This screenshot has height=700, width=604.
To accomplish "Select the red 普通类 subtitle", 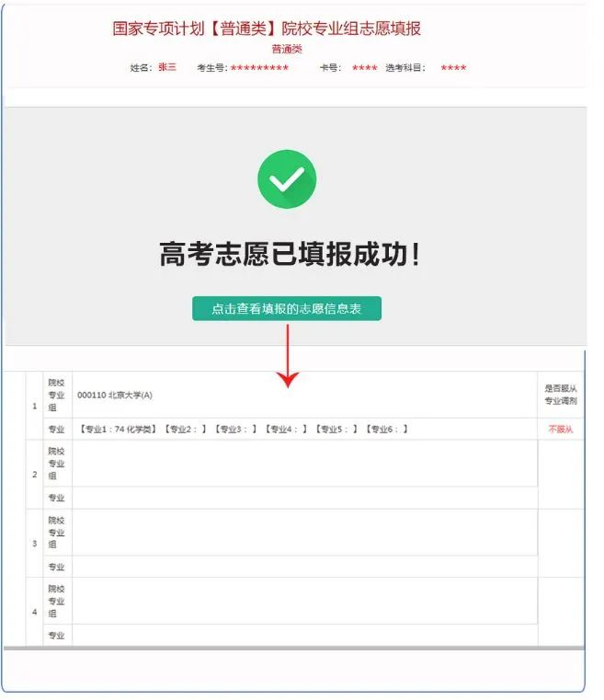I will [x=287, y=50].
